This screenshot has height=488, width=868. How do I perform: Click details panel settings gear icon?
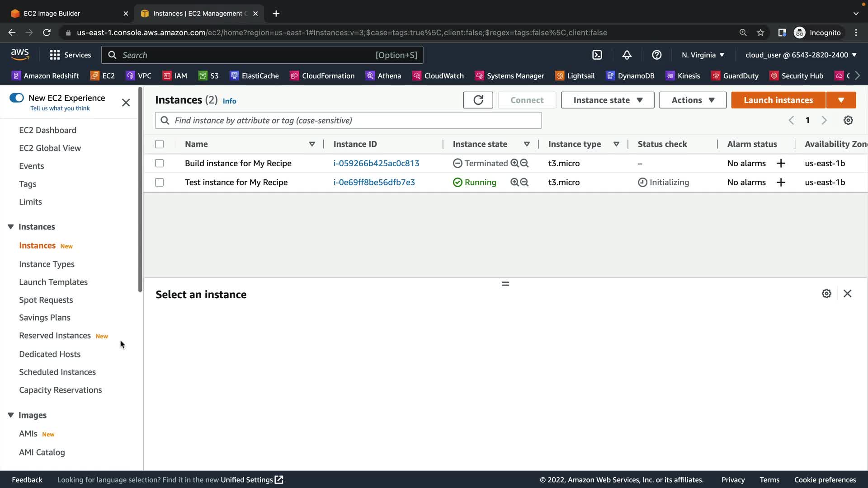click(x=826, y=294)
